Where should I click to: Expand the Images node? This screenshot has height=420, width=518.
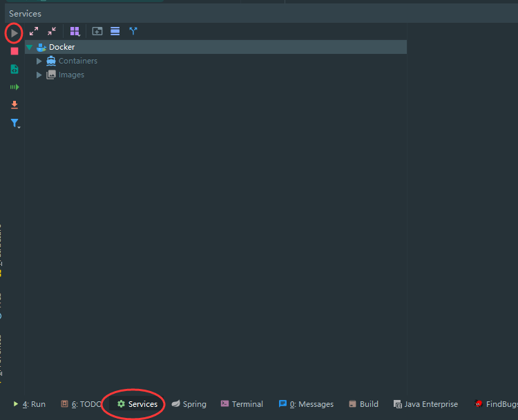pyautogui.click(x=39, y=75)
